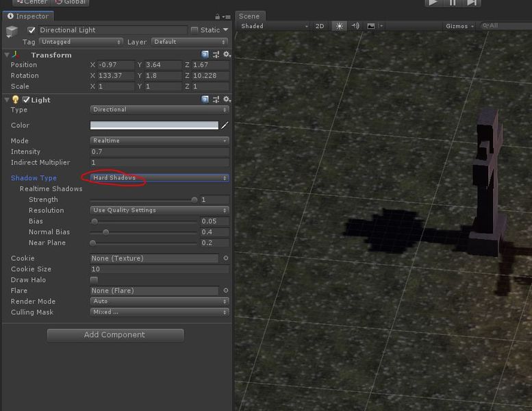Toggle the Static checkbox
This screenshot has height=411, width=532.
194,30
